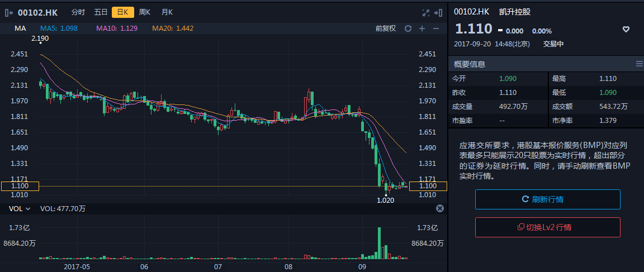Close the VOL indicator panel
Viewport: 644px width, 272px height.
(x=439, y=208)
